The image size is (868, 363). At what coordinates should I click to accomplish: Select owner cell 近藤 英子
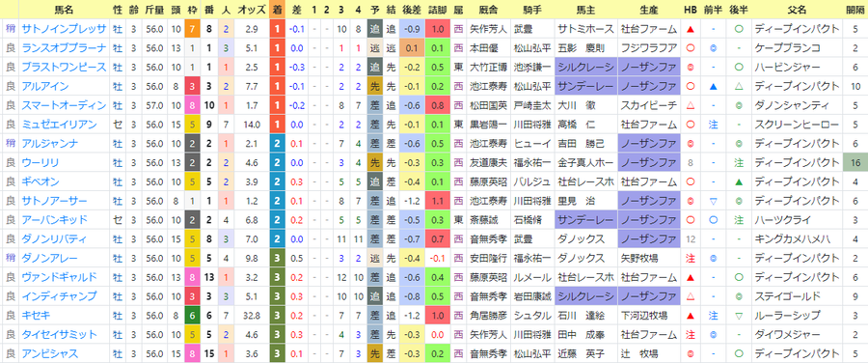tap(581, 354)
